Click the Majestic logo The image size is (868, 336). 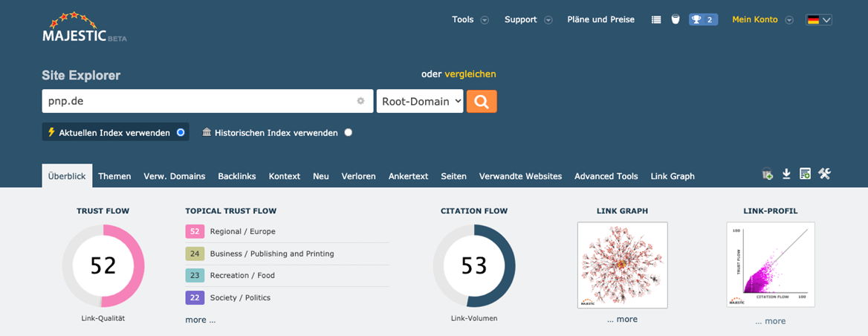pos(84,27)
